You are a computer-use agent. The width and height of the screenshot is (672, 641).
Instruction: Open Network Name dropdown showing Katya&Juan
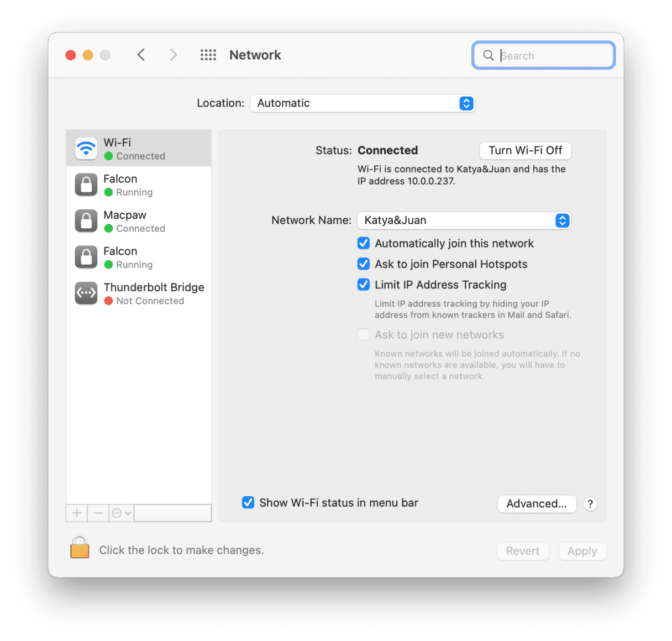[x=464, y=220]
